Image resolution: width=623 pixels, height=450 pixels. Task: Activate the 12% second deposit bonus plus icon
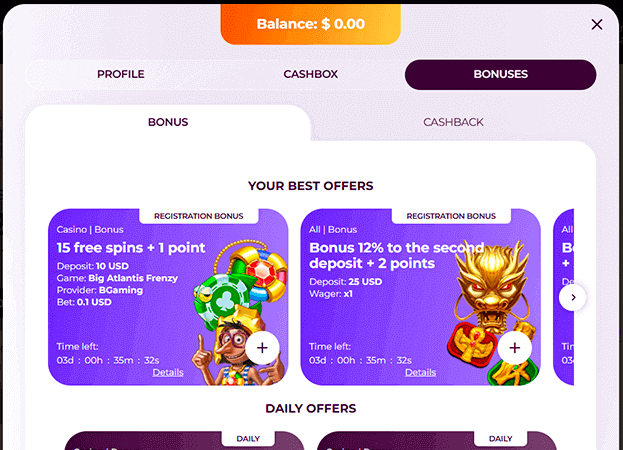[x=515, y=348]
